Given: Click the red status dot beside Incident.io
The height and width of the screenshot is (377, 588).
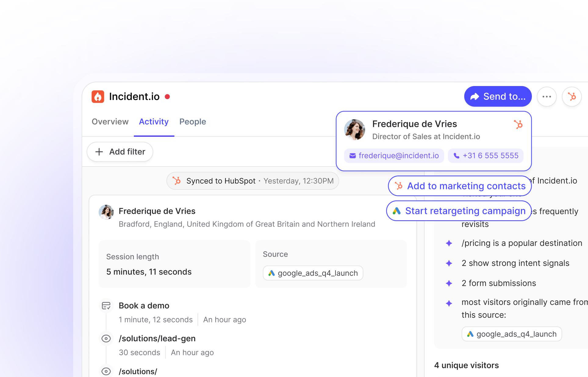Looking at the screenshot, I should point(167,97).
